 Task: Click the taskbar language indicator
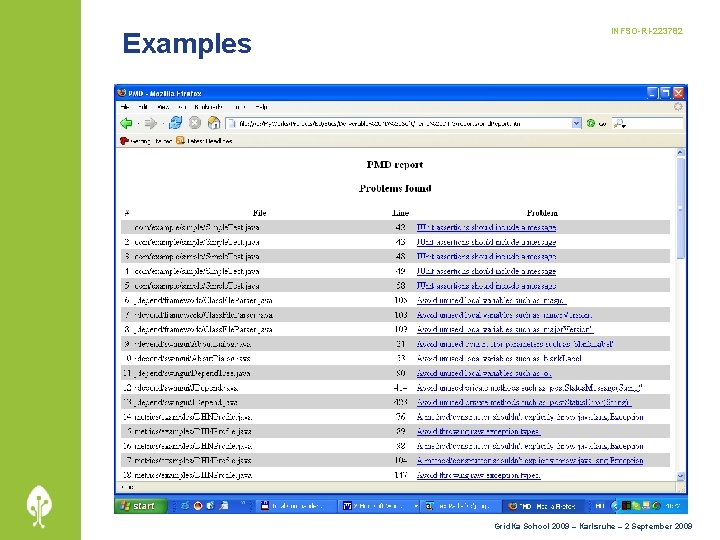click(599, 506)
